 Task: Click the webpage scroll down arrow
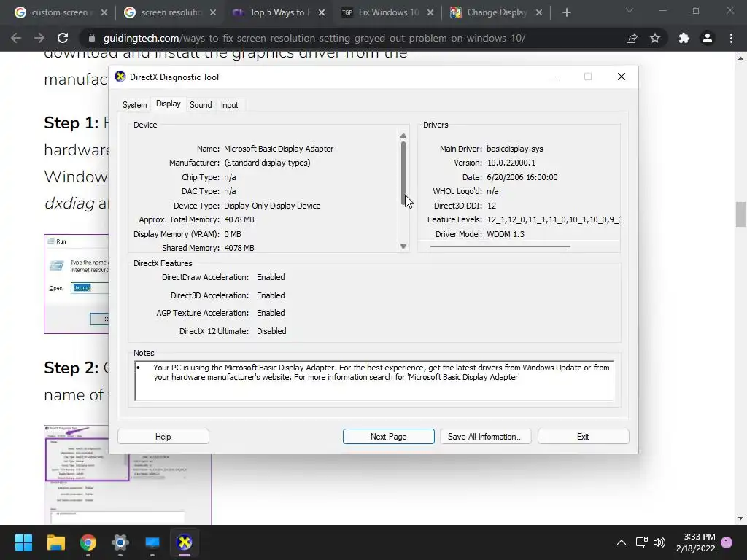pos(740,518)
